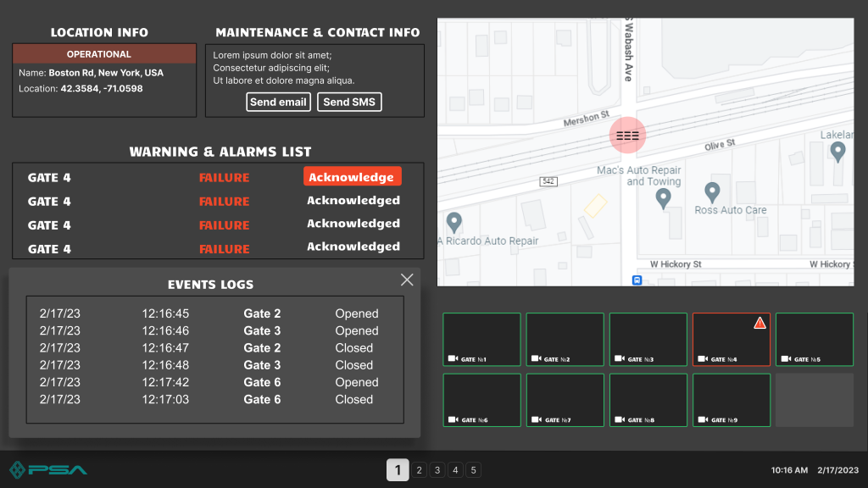Select the 12:16:46 Gate 3 Opened log
The height and width of the screenshot is (488, 868).
coord(214,330)
